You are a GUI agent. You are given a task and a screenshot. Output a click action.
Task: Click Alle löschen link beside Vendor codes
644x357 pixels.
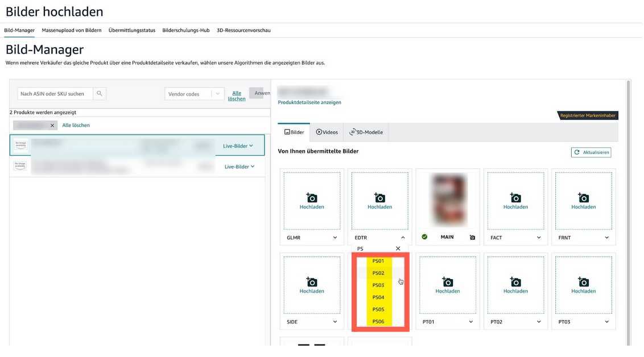[237, 96]
